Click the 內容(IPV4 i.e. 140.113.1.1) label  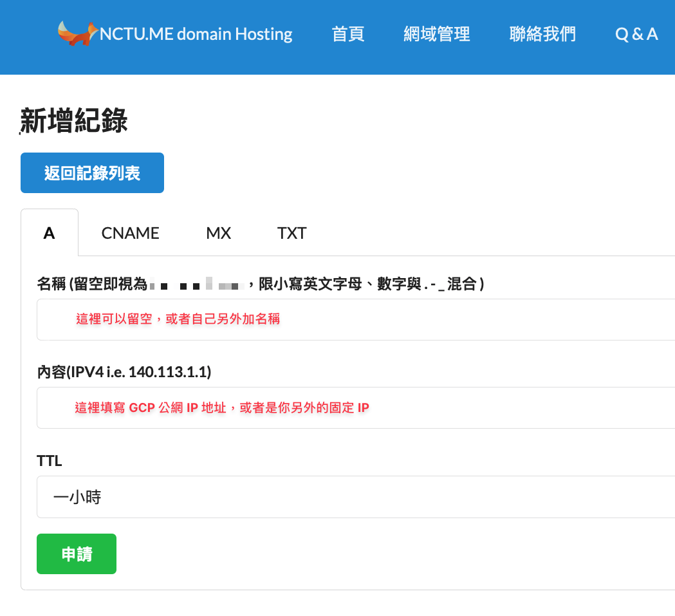(x=124, y=372)
